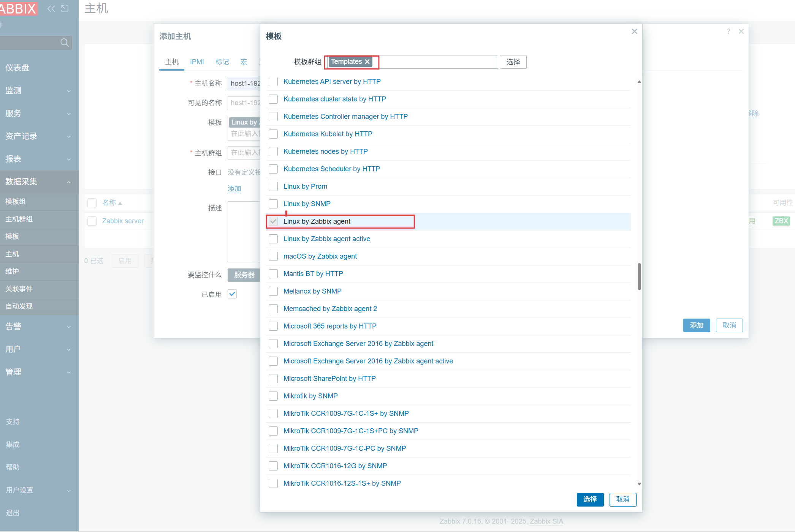Open 主机群组 in sidebar
This screenshot has height=532, width=795.
pyautogui.click(x=39, y=219)
